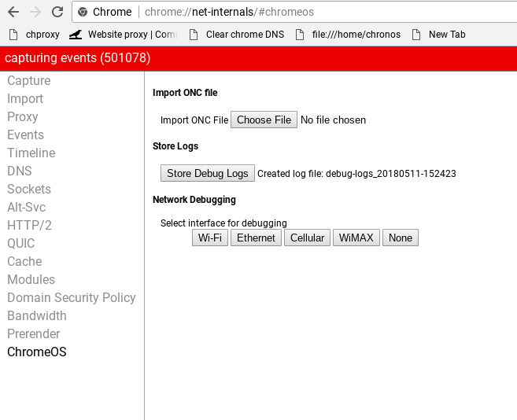The image size is (517, 420).
Task: Select the QUIC tab
Action: coord(20,244)
